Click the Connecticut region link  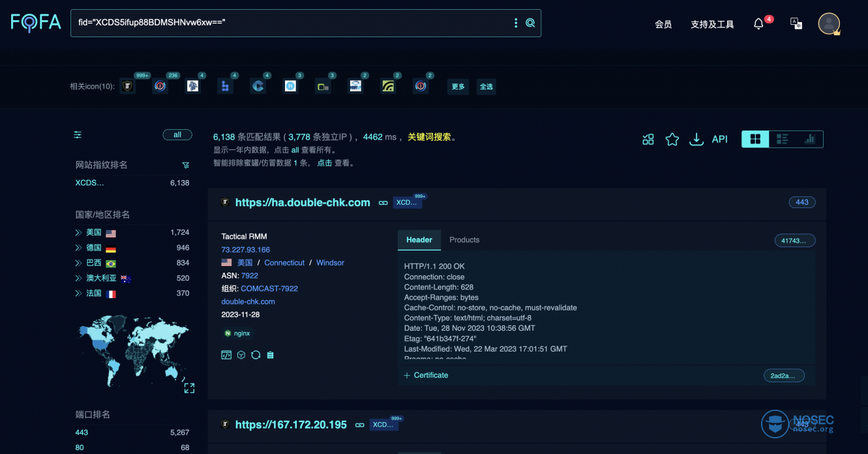(284, 263)
